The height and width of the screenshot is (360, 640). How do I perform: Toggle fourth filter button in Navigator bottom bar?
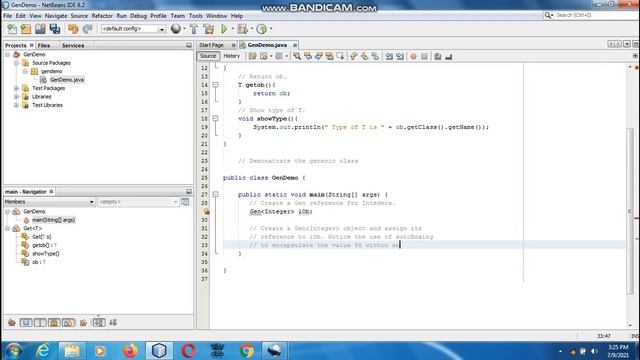point(69,323)
